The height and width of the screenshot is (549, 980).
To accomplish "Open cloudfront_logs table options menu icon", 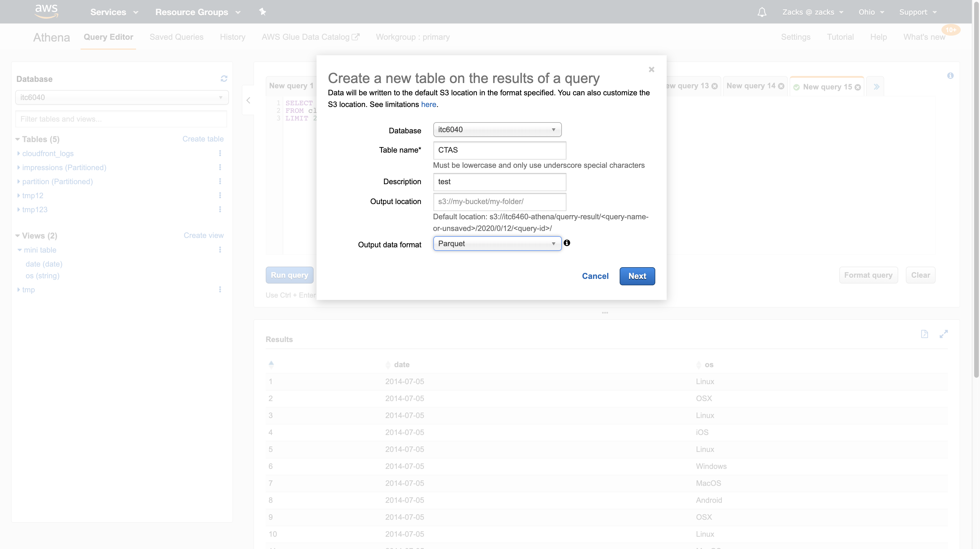I will (220, 153).
